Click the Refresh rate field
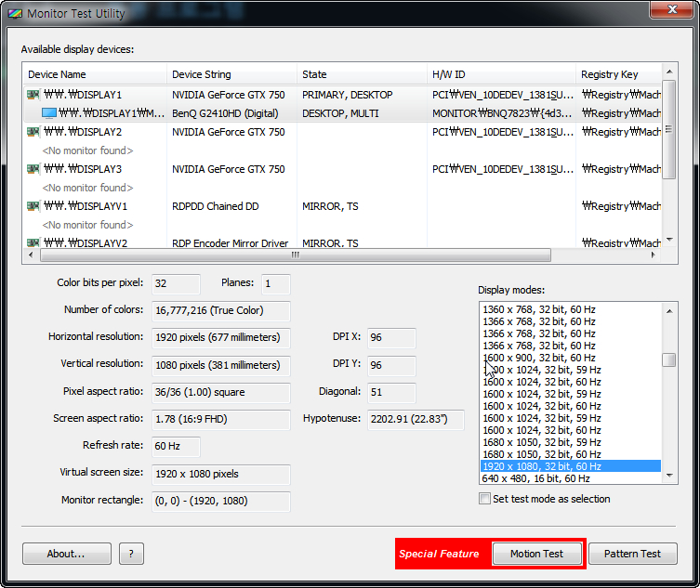Screen dimensions: 700x588 pyautogui.click(x=176, y=447)
